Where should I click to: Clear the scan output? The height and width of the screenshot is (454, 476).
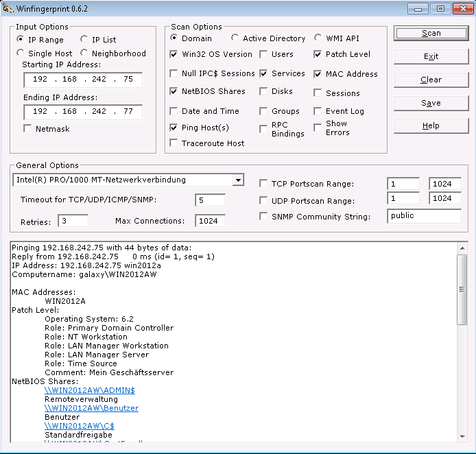click(431, 80)
